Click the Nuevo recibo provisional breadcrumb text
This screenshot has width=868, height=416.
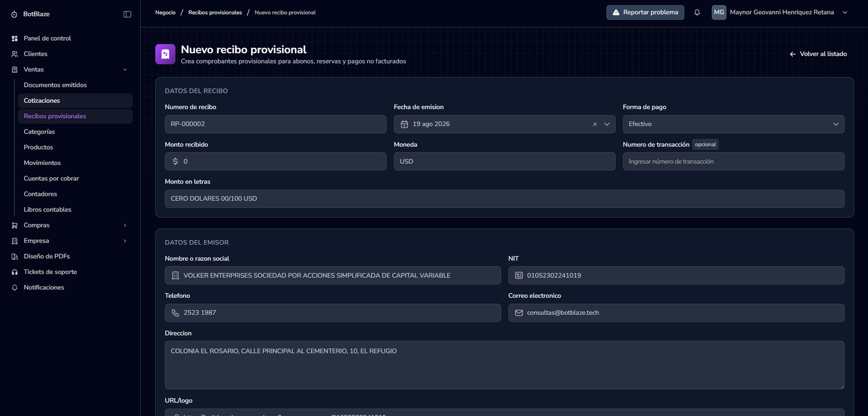pyautogui.click(x=285, y=12)
